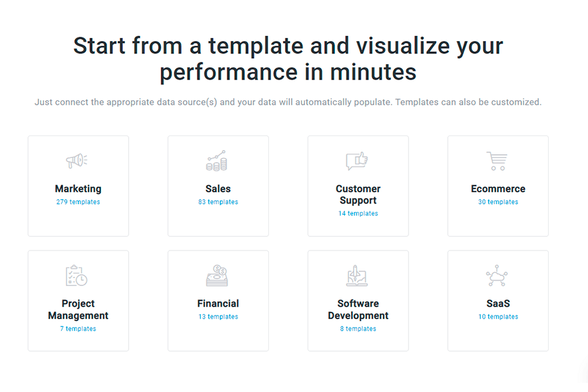
Task: Open the 83 templates link
Action: 218,202
